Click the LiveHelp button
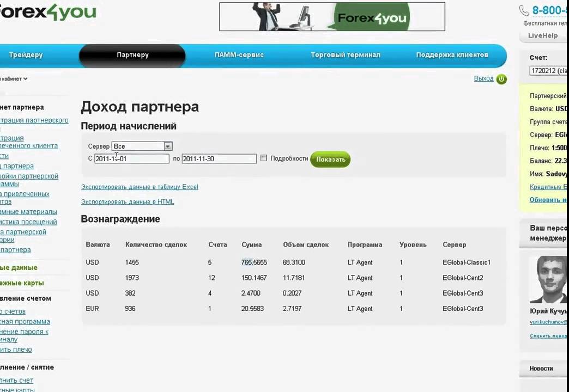Image resolution: width=569 pixels, height=392 pixels. coord(543,35)
